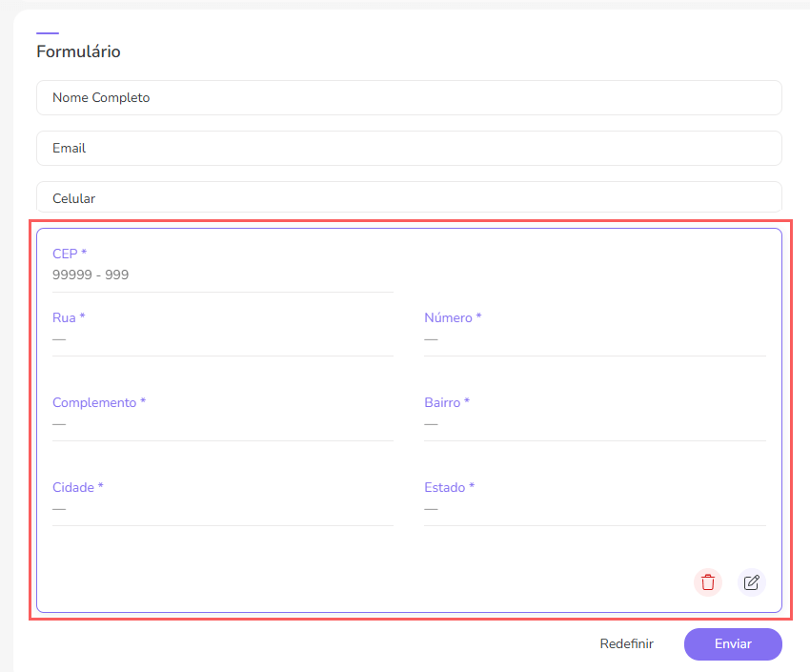Image resolution: width=810 pixels, height=672 pixels.
Task: Click the pencil edit icon
Action: pos(751,582)
